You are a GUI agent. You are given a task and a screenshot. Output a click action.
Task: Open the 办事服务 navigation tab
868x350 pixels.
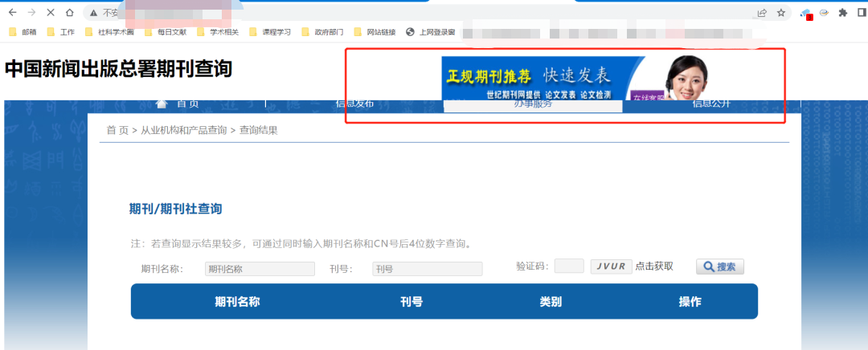point(533,104)
